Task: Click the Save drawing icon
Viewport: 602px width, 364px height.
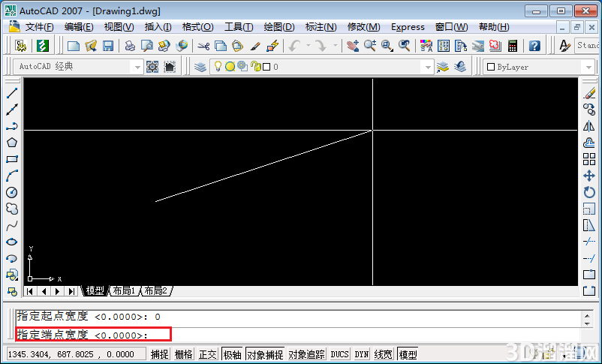Action: 108,46
